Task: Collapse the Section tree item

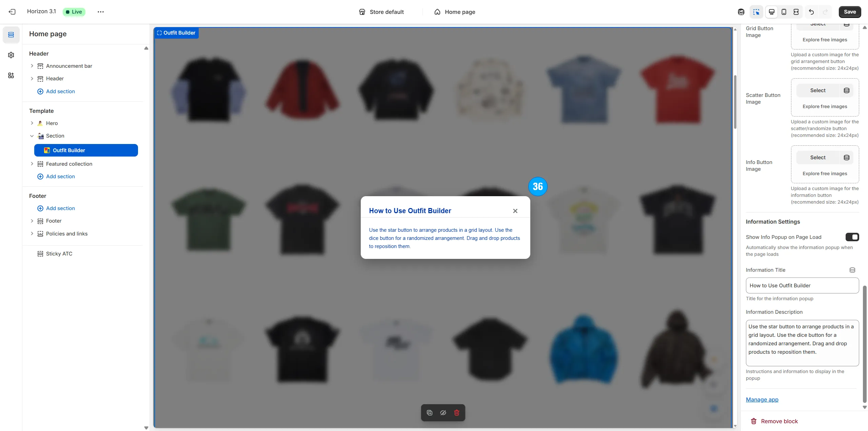Action: click(x=32, y=136)
